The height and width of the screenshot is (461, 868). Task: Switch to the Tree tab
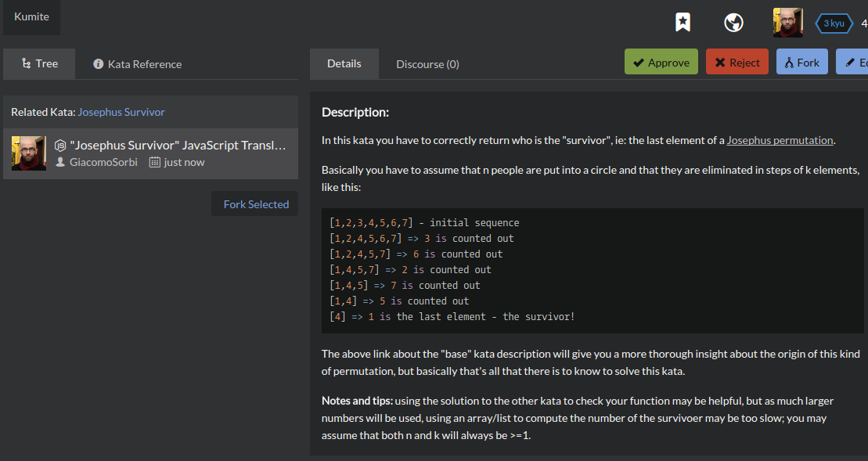coord(39,63)
